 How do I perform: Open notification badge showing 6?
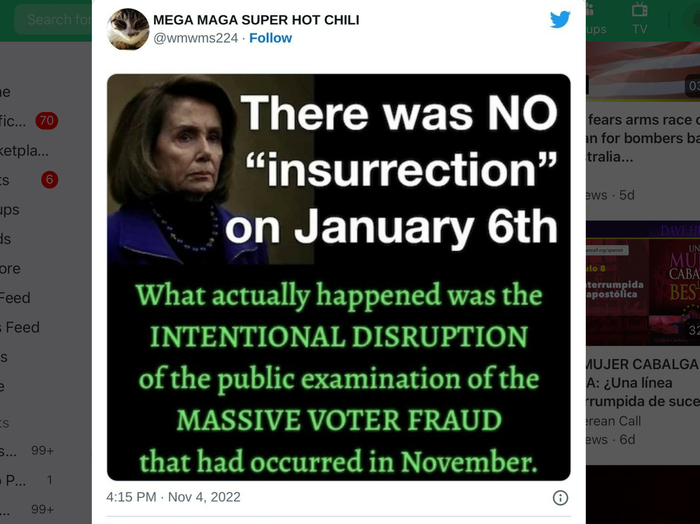[50, 179]
